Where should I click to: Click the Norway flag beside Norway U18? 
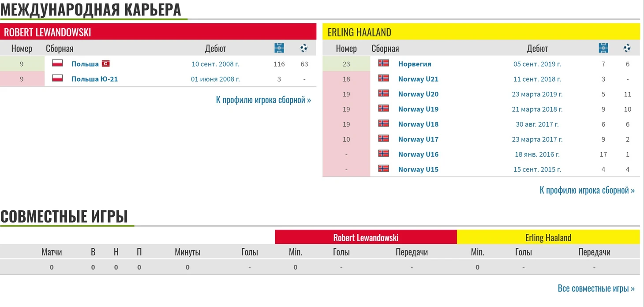pos(384,123)
